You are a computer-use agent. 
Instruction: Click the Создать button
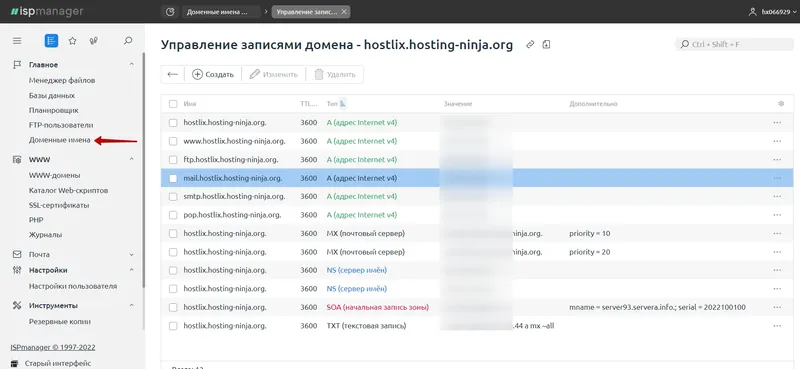[x=213, y=75]
